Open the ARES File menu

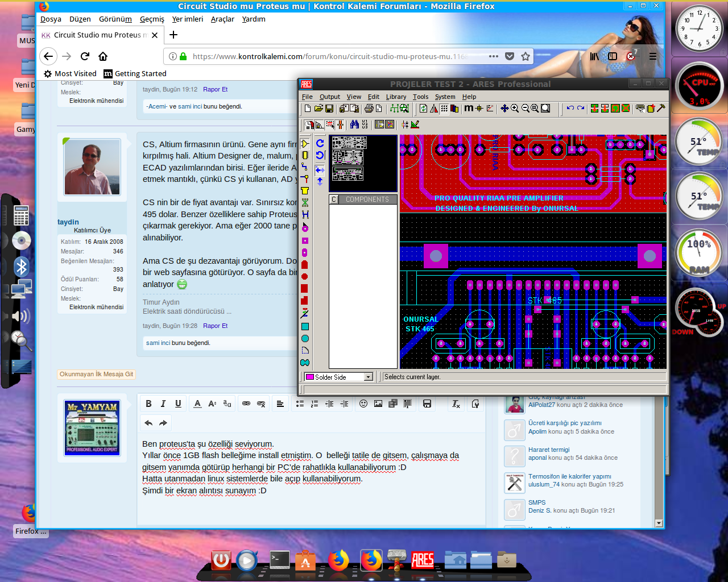tap(307, 97)
